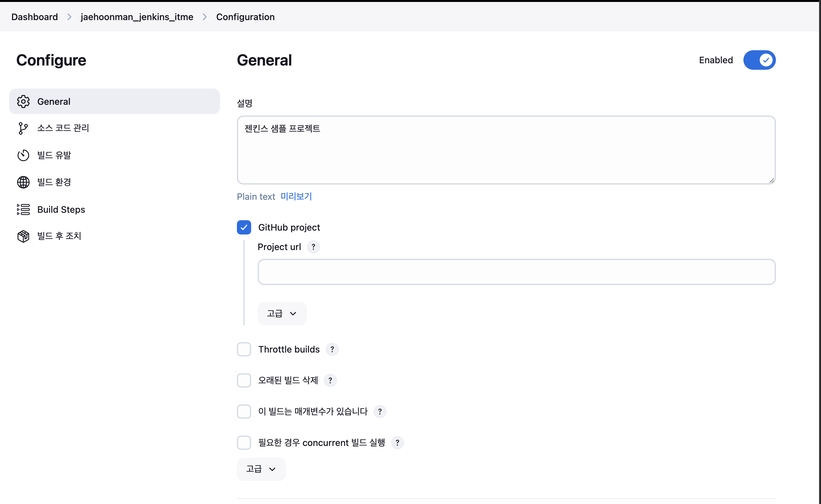Click chevron after jaehoonman_jenkins_itme breadcrumb
Screen dimensions: 821x504
click(x=205, y=17)
